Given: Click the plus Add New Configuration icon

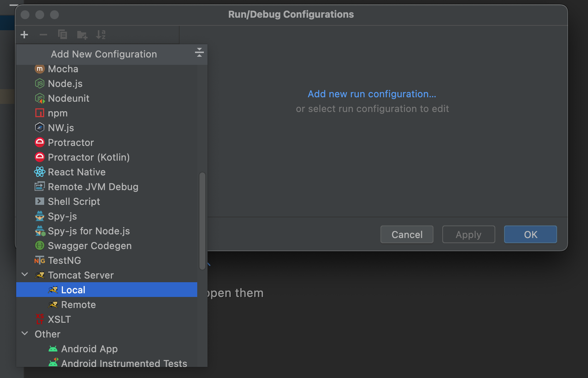Looking at the screenshot, I should coord(25,35).
